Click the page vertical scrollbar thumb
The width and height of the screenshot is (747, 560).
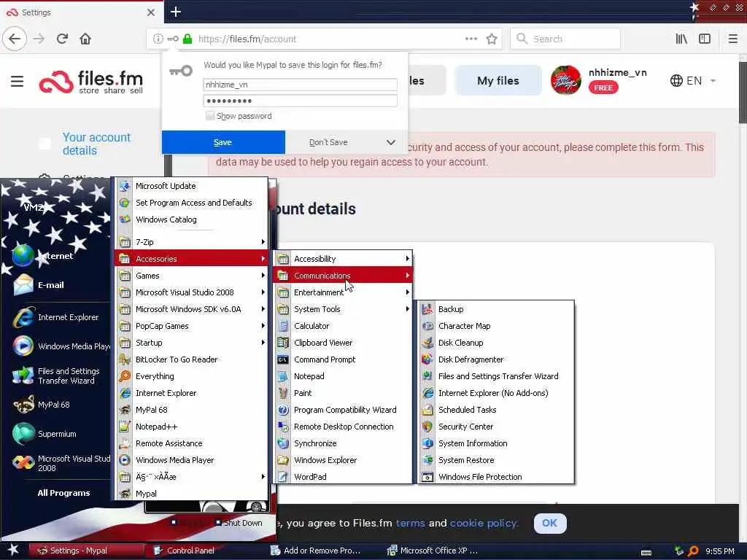742,93
